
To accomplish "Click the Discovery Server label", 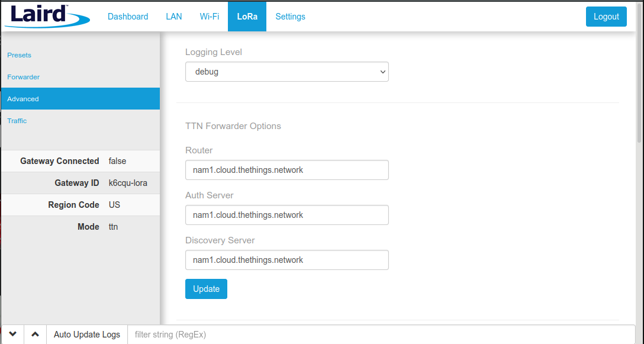I will (220, 240).
